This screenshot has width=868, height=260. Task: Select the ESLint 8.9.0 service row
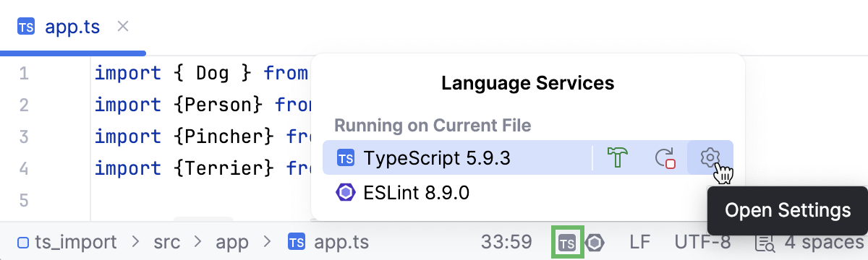528,193
